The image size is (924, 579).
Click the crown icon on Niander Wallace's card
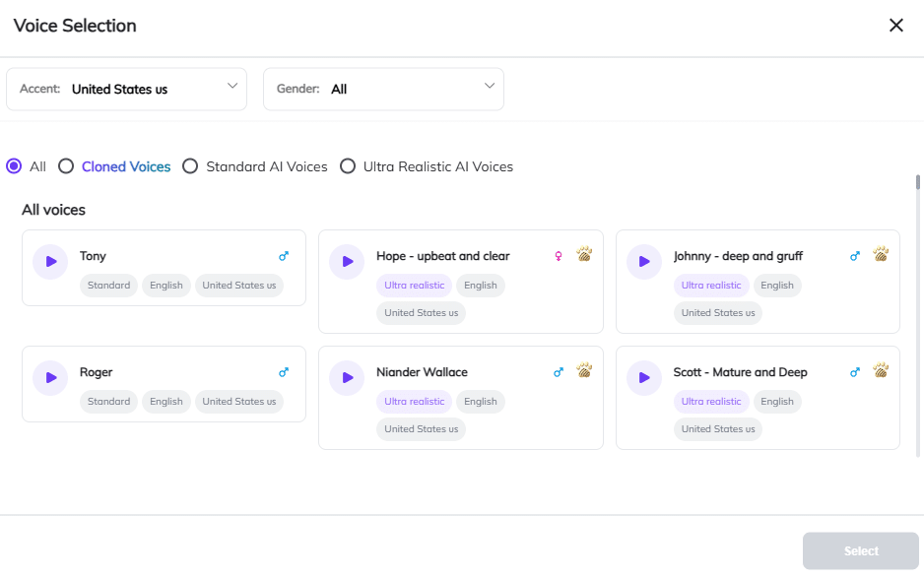pos(584,370)
